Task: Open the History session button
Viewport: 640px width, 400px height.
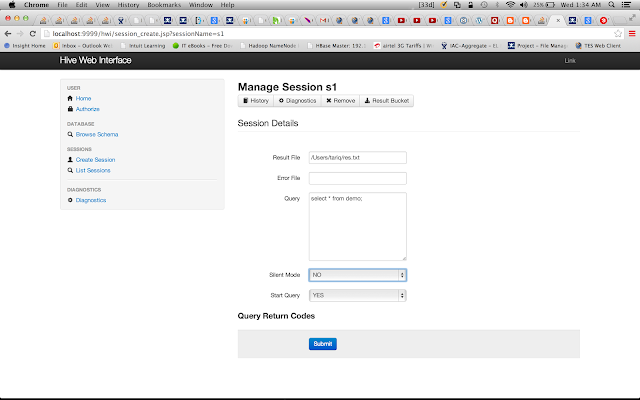Action: tap(256, 101)
